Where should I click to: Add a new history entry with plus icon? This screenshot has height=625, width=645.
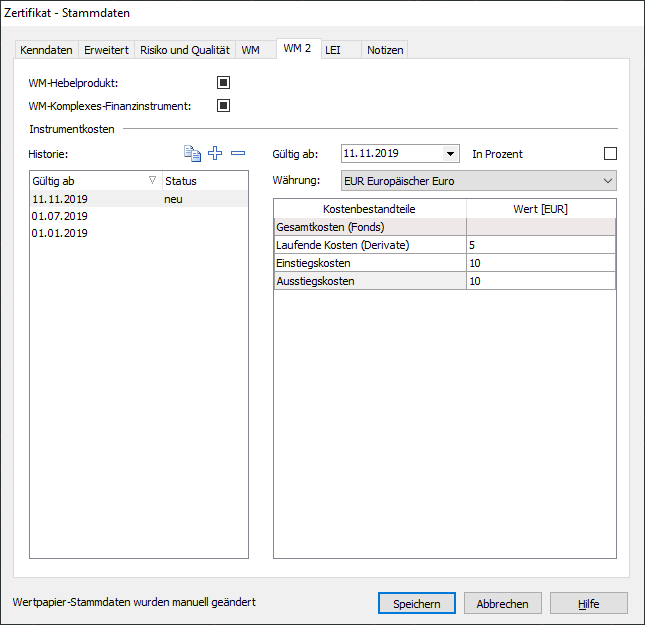click(x=215, y=154)
